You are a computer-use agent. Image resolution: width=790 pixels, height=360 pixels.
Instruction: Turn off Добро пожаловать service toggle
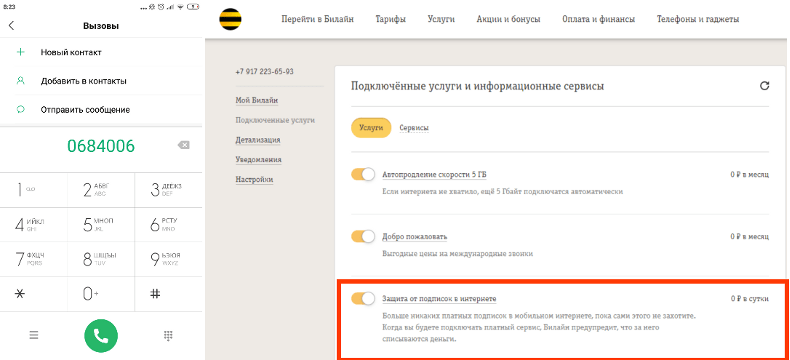coord(363,236)
